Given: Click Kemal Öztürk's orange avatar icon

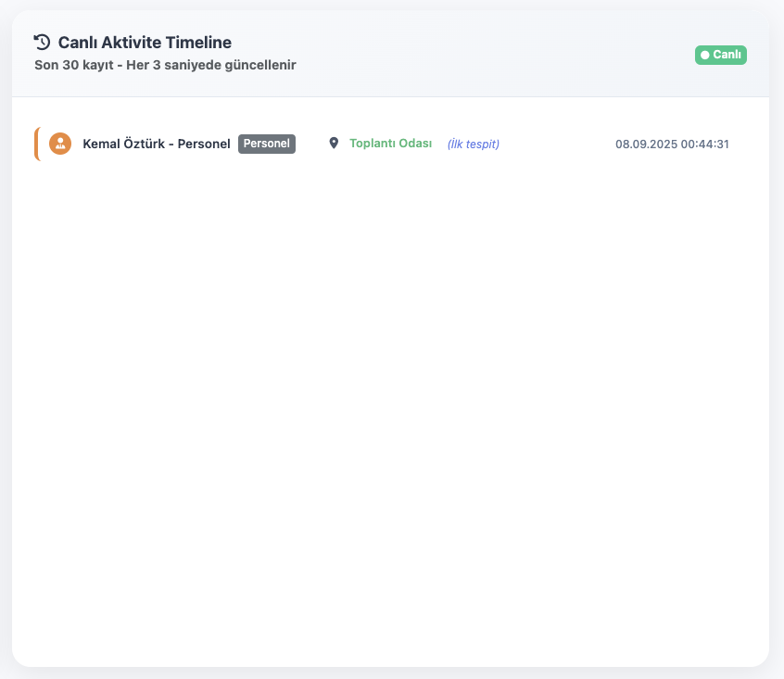Looking at the screenshot, I should [60, 144].
